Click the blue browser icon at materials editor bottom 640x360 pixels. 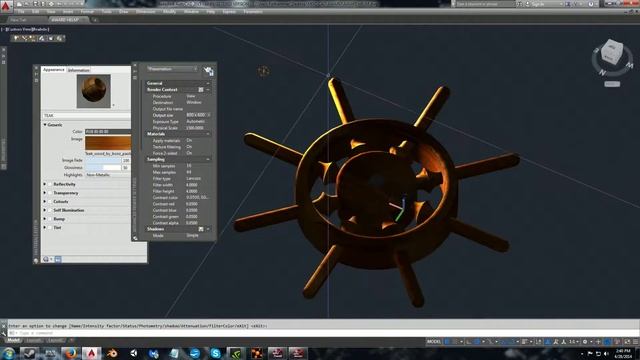58,259
